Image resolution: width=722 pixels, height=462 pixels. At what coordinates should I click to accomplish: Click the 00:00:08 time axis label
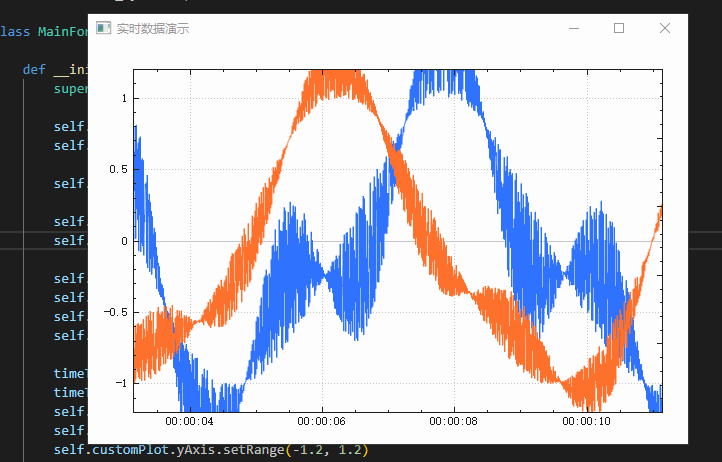(x=454, y=421)
